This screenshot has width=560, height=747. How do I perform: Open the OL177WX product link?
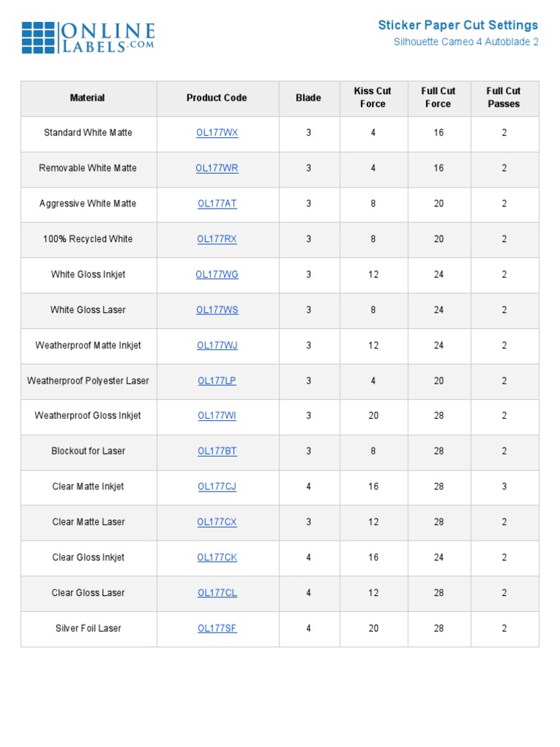[x=217, y=133]
